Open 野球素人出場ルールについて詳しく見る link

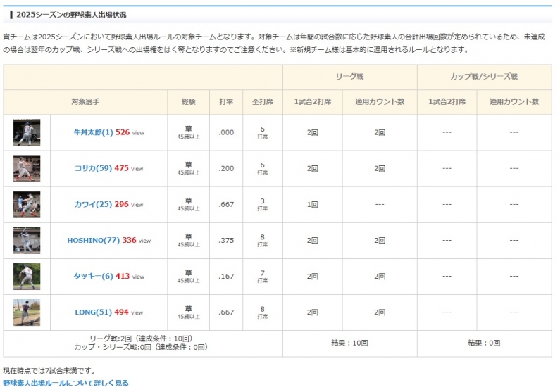(66, 384)
